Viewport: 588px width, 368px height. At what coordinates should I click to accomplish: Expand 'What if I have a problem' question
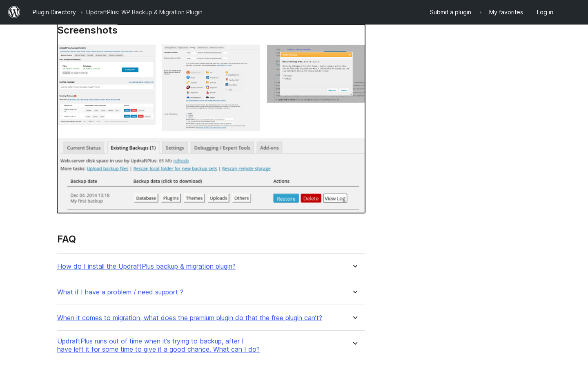120,292
